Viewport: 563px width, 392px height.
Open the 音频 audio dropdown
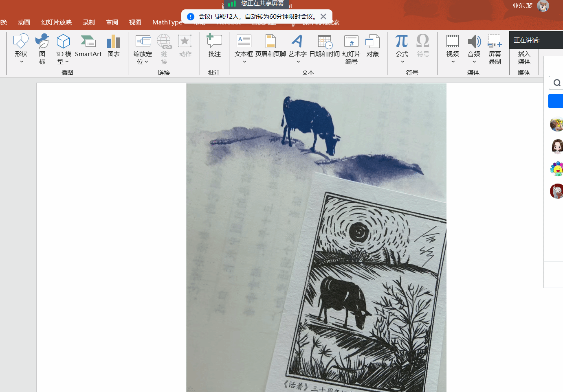coord(474,62)
